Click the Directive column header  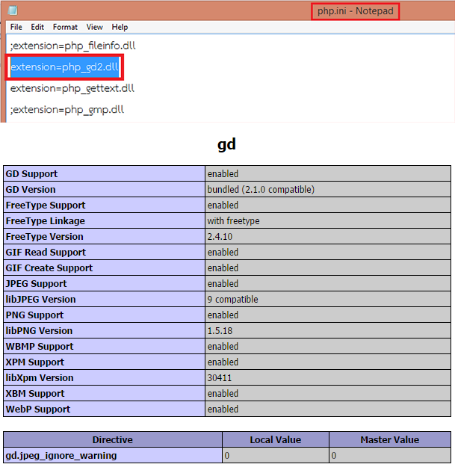click(113, 440)
